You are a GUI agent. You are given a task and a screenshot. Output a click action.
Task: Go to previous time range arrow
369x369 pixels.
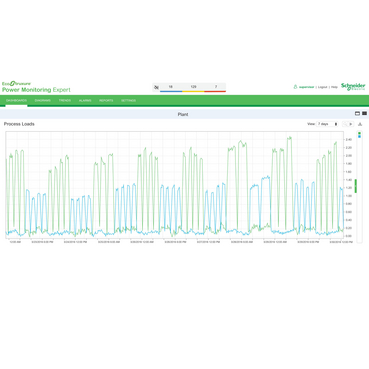(345, 124)
